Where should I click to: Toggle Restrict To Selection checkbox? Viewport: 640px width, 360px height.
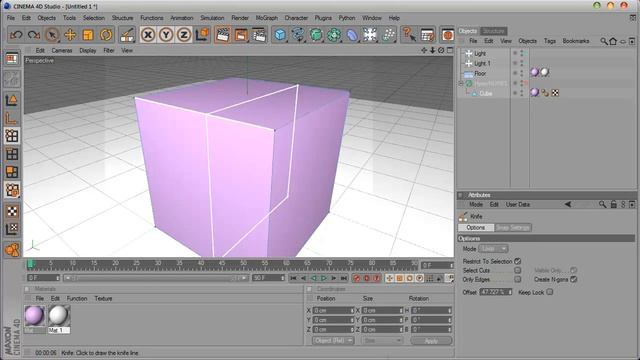(x=518, y=261)
